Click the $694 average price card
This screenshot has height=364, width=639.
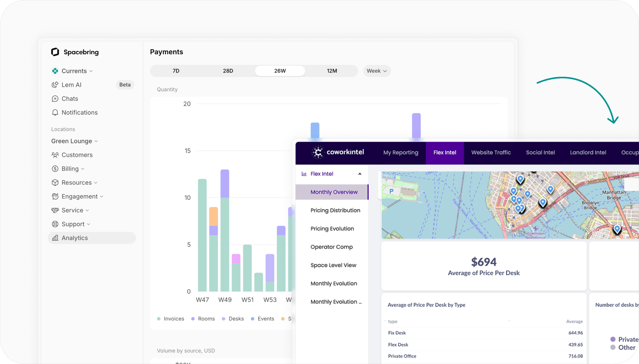(x=484, y=266)
